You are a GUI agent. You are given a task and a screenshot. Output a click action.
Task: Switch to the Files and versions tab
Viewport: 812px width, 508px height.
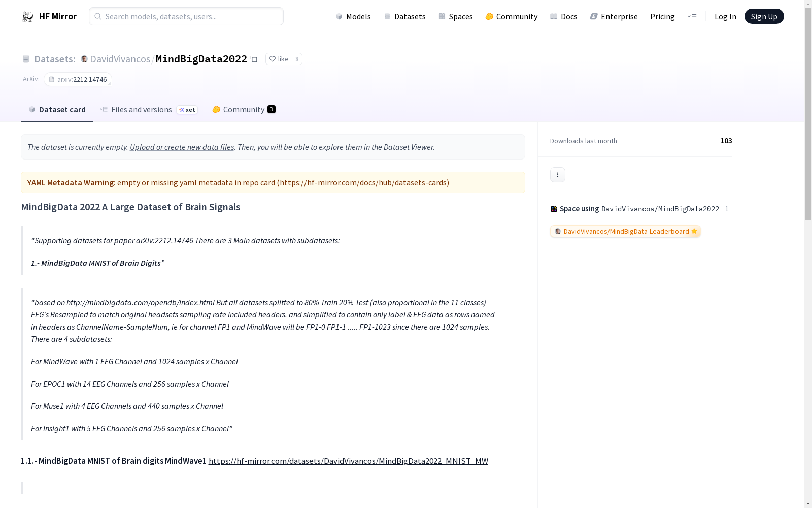point(149,110)
